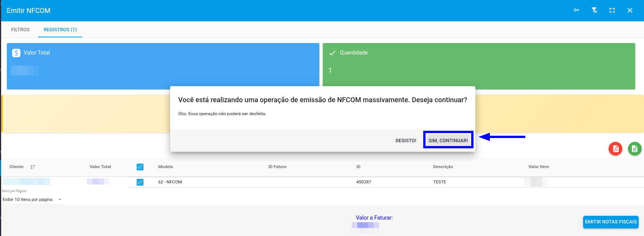The width and height of the screenshot is (644, 236).
Task: Click the TESTE description cell
Action: pyautogui.click(x=440, y=182)
